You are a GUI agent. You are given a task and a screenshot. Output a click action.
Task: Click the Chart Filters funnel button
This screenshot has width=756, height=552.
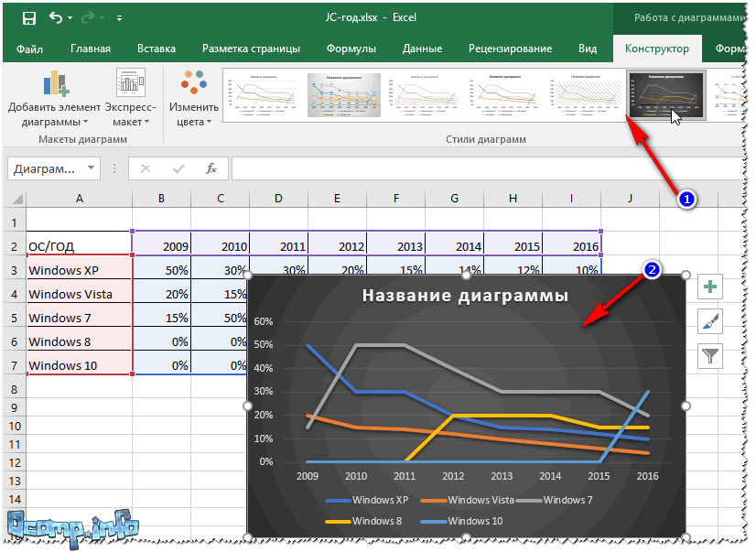(709, 356)
